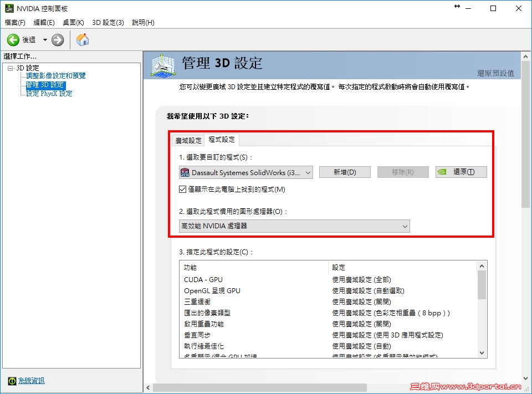The image size is (532, 394).
Task: Toggle 僅顯示在此電腦上找到的程式 checkbox
Action: (182, 190)
